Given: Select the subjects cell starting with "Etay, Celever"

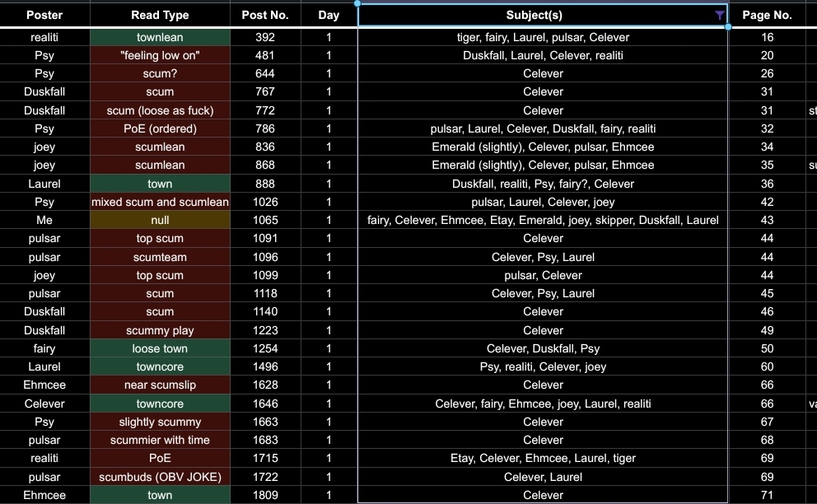Looking at the screenshot, I should (x=543, y=459).
